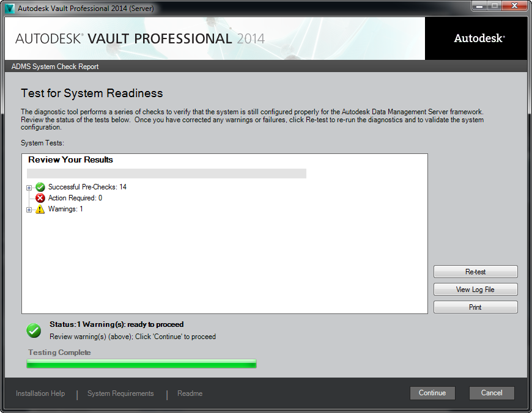The width and height of the screenshot is (532, 413).
Task: Click the green checkmark icon beside Successful Pre-Checks
Action: click(40, 187)
